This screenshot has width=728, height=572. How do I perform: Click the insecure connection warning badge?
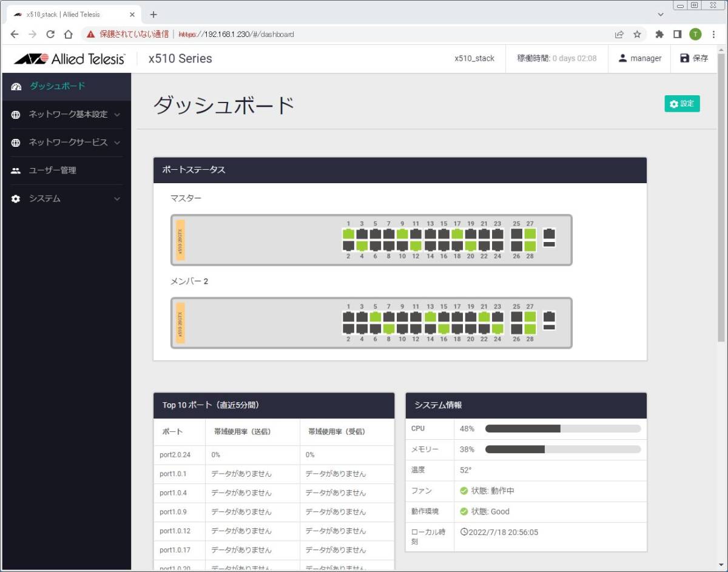pyautogui.click(x=127, y=35)
